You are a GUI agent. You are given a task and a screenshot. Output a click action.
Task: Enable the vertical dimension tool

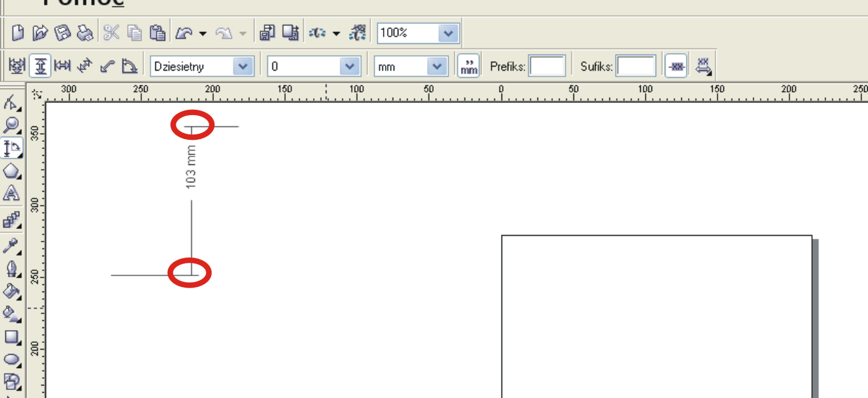[x=41, y=66]
